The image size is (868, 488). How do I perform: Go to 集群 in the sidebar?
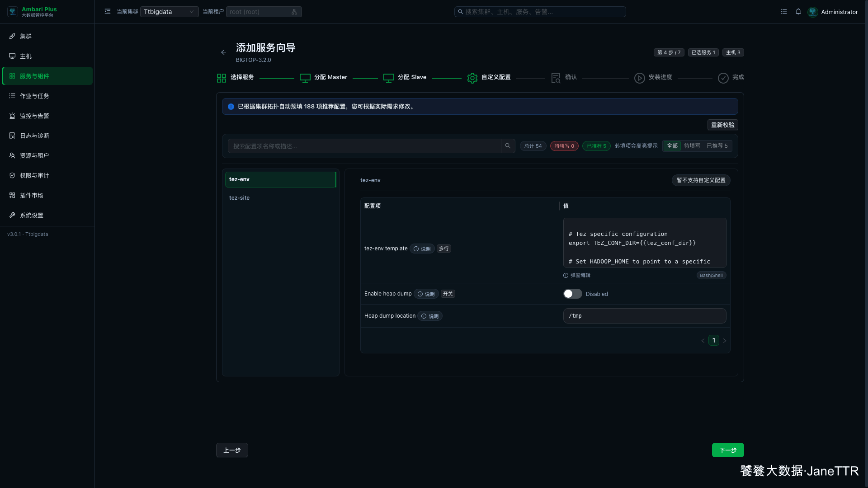47,36
